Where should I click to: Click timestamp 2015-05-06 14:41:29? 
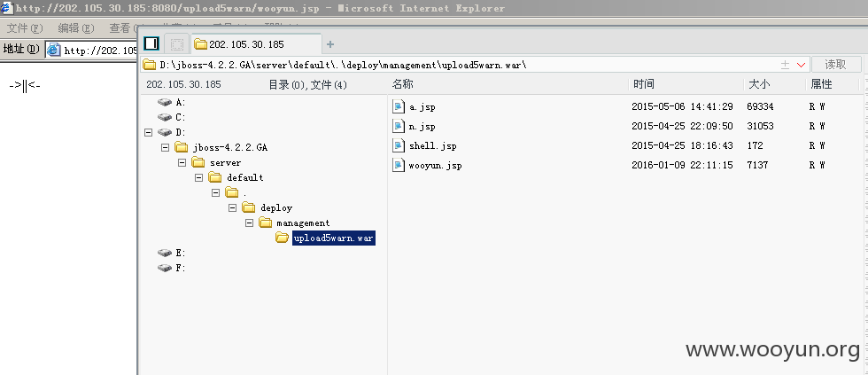(682, 106)
